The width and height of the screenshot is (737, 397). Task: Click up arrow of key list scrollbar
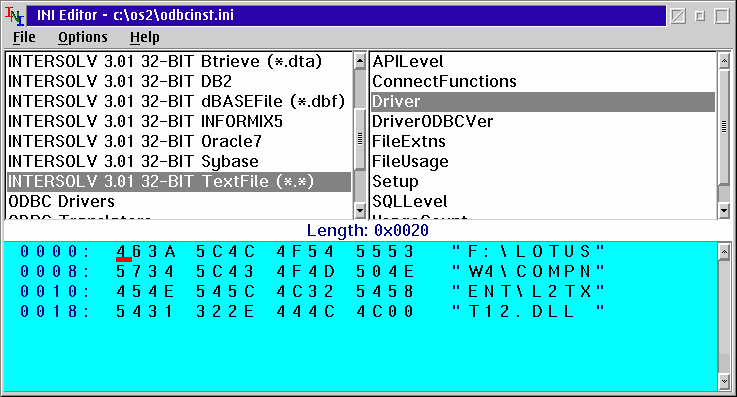pos(724,61)
